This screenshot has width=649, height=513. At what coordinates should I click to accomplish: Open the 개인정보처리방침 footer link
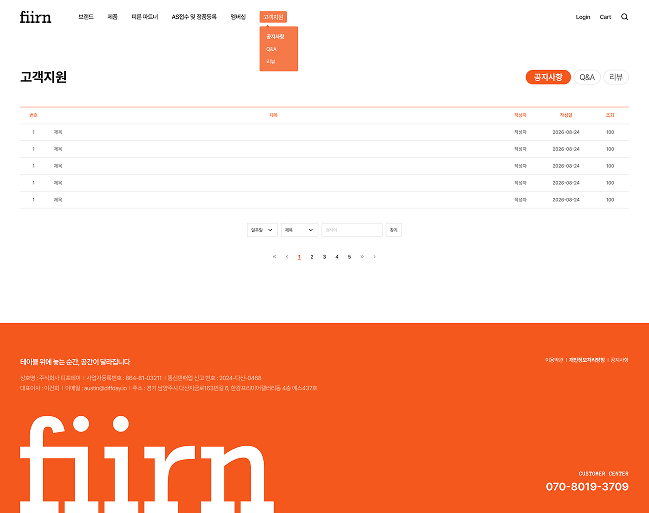587,360
